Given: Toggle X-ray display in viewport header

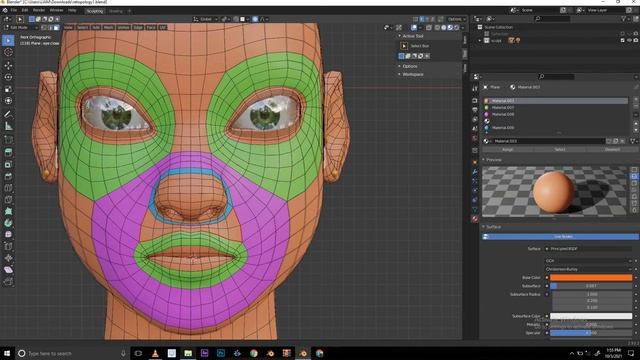Looking at the screenshot, I should [x=429, y=27].
